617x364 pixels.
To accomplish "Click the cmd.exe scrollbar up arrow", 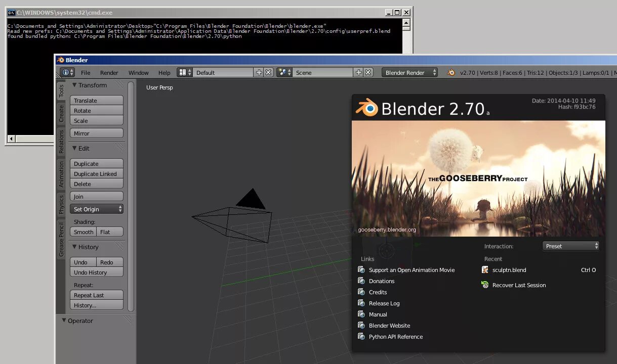I will (x=406, y=22).
